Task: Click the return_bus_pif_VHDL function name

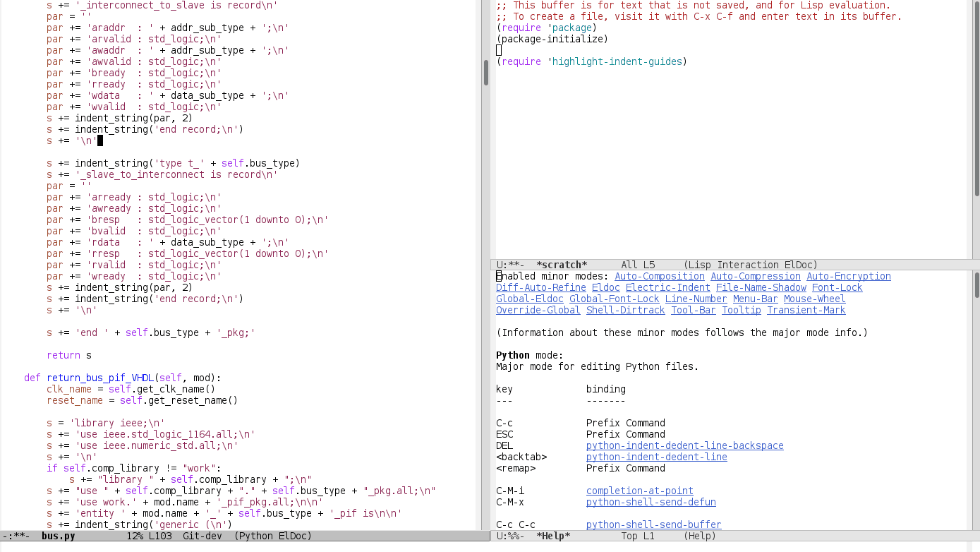Action: (x=100, y=378)
